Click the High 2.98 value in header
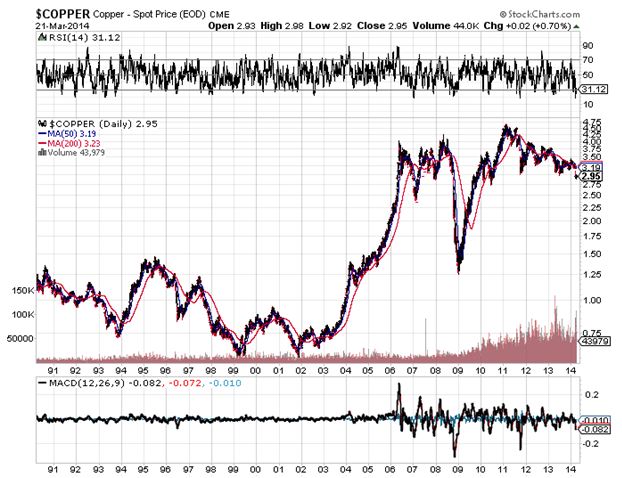 [x=282, y=26]
